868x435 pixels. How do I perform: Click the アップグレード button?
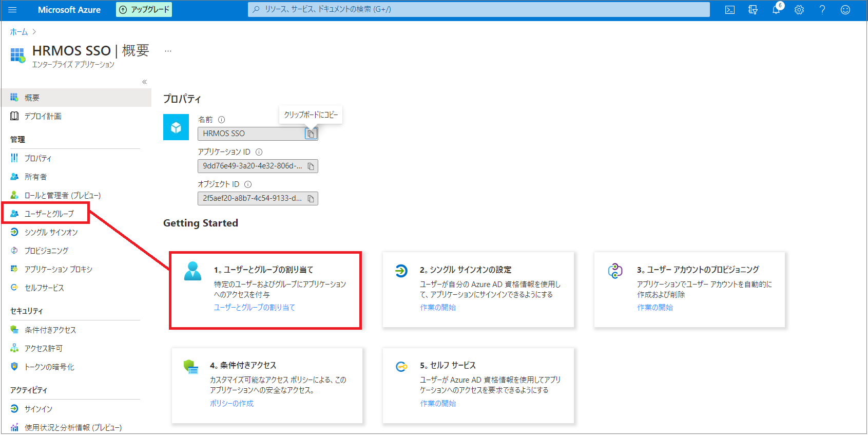tap(144, 10)
